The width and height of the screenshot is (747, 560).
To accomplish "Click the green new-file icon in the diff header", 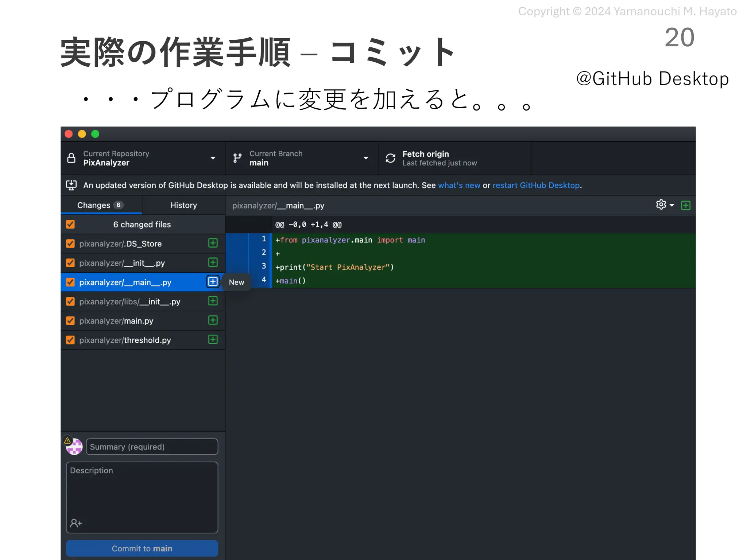I will pyautogui.click(x=686, y=205).
